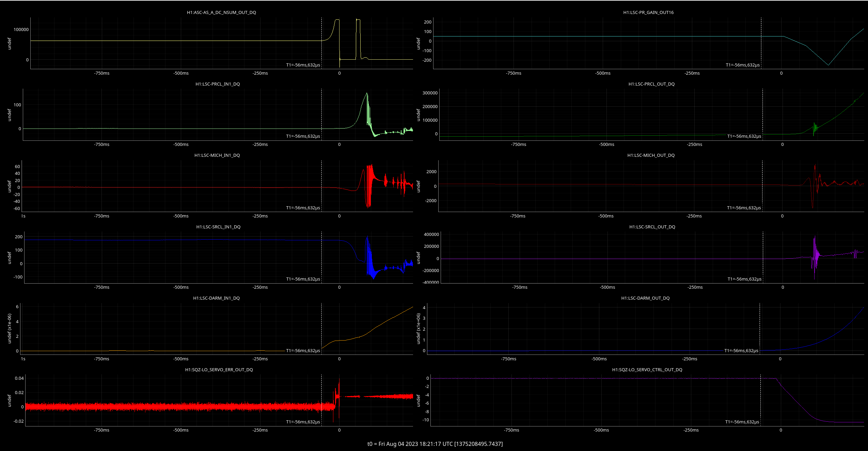Screen dimensions: 868x451
Task: Click the H1:SQZ-LO_SERVO_CTRL_OUT_DQ plot title
Action: click(647, 370)
